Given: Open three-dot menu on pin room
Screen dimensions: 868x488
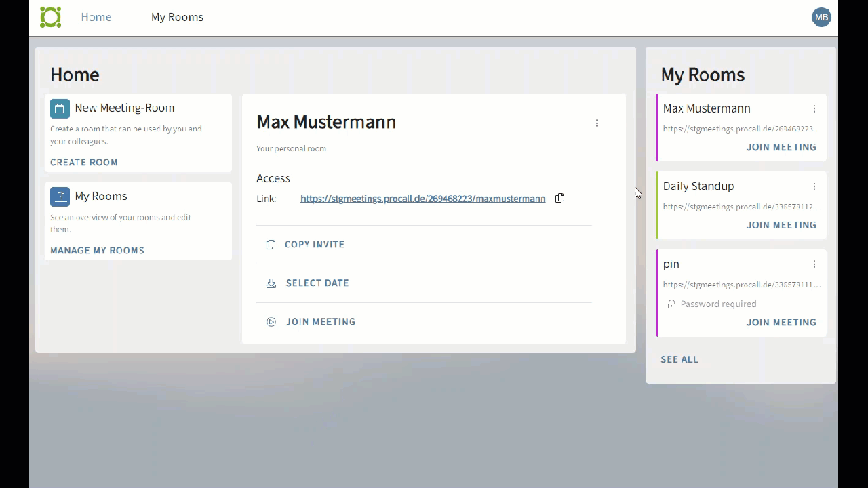Looking at the screenshot, I should click(814, 264).
